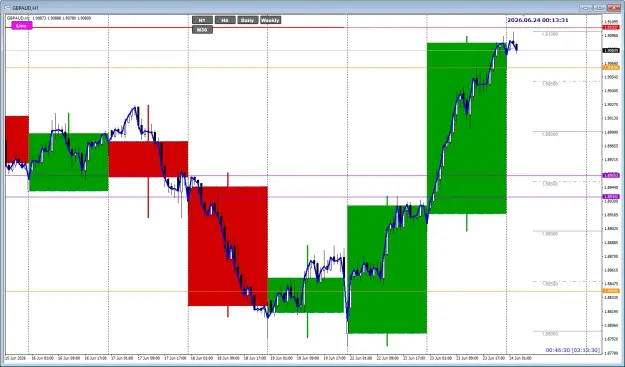Select the Weekly timeframe button

click(x=271, y=20)
